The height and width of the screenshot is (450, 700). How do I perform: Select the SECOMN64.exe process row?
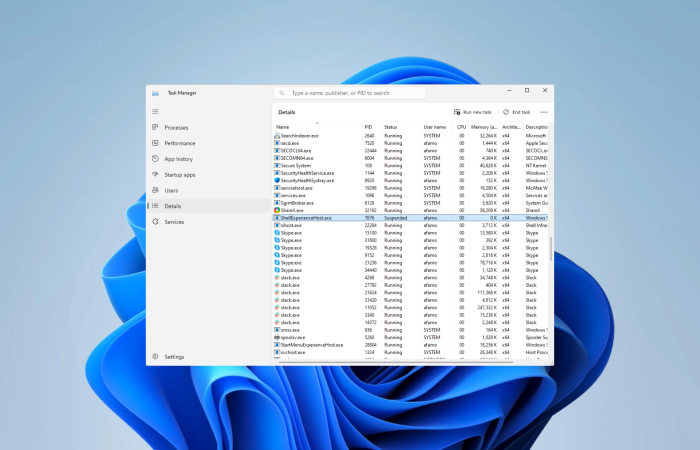click(x=410, y=158)
